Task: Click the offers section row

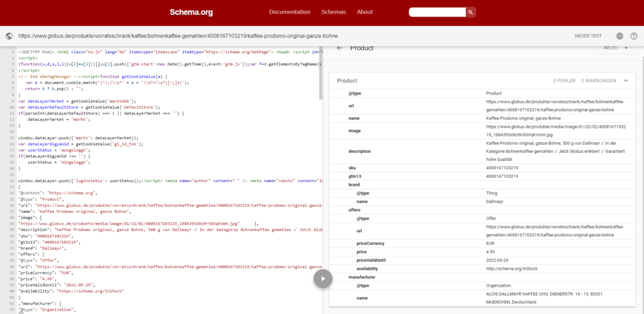Action: pos(482,210)
